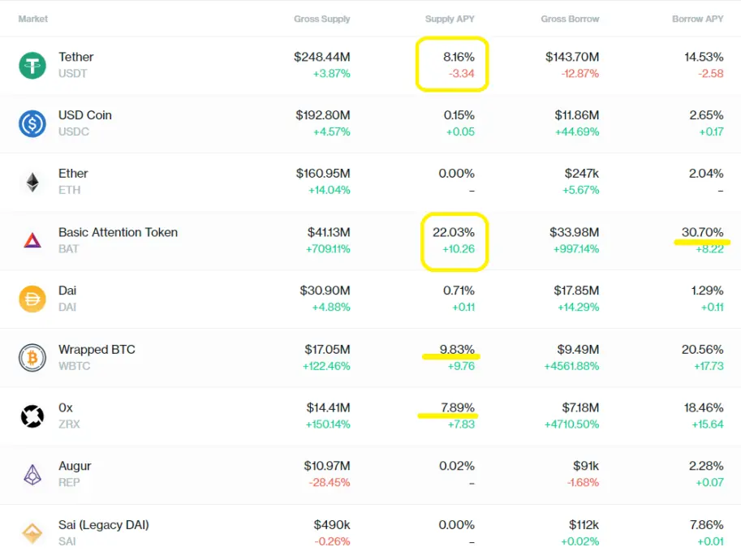Click Augur gross supply $10.97M
The image size is (741, 560).
327,467
